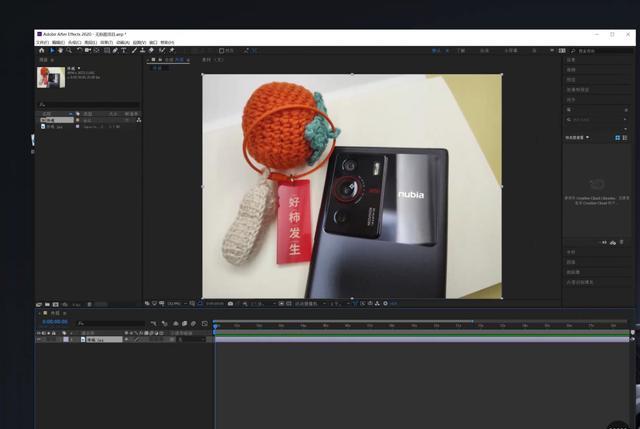The height and width of the screenshot is (429, 640).
Task: Click the snapshot camera icon below viewer
Action: (231, 303)
